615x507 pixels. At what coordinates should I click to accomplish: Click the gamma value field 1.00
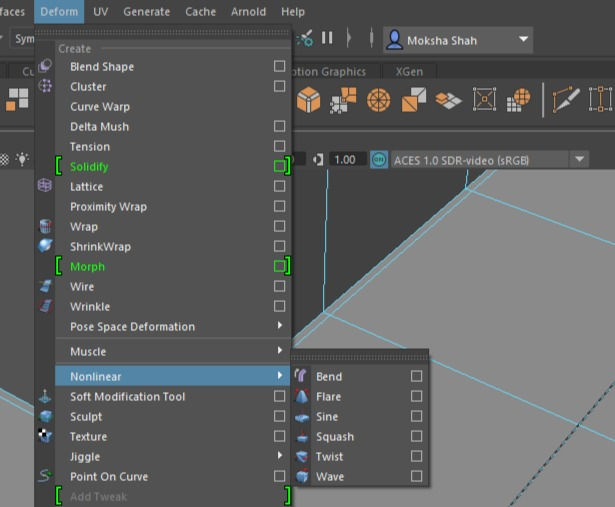[348, 160]
